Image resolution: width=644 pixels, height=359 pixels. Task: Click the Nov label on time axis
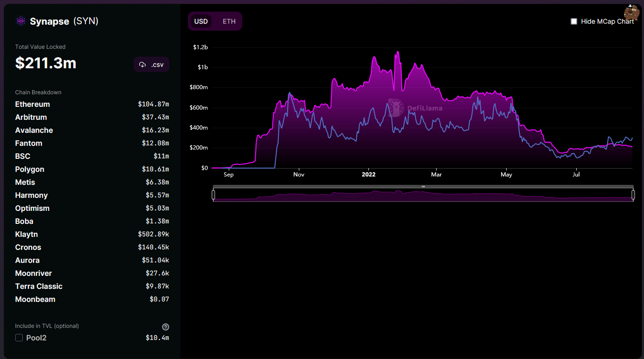tap(299, 175)
